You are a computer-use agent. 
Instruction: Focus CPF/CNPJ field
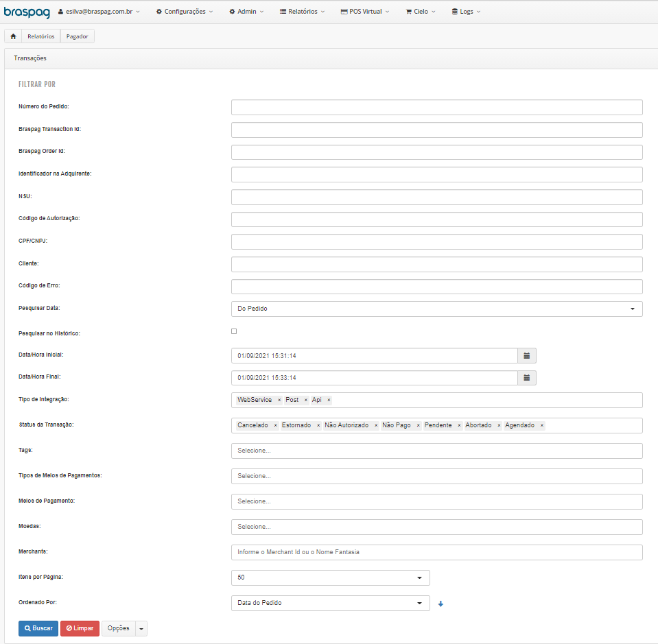[x=436, y=241]
